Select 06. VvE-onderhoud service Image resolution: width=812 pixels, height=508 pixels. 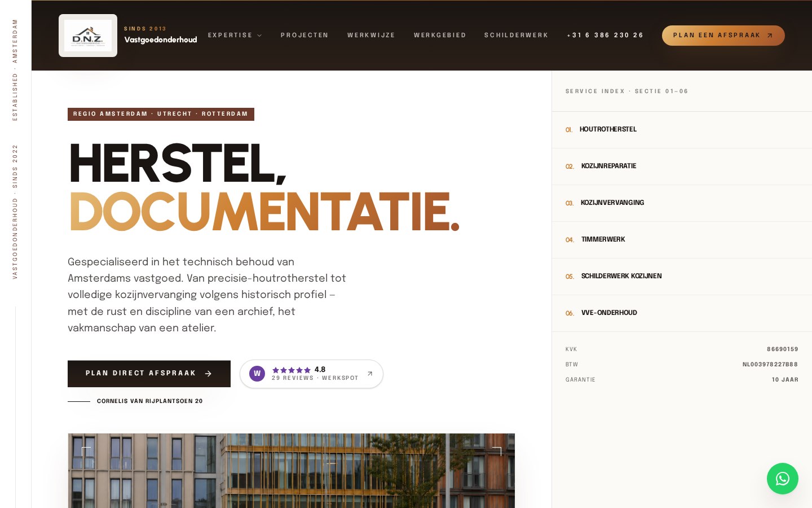[x=682, y=313]
